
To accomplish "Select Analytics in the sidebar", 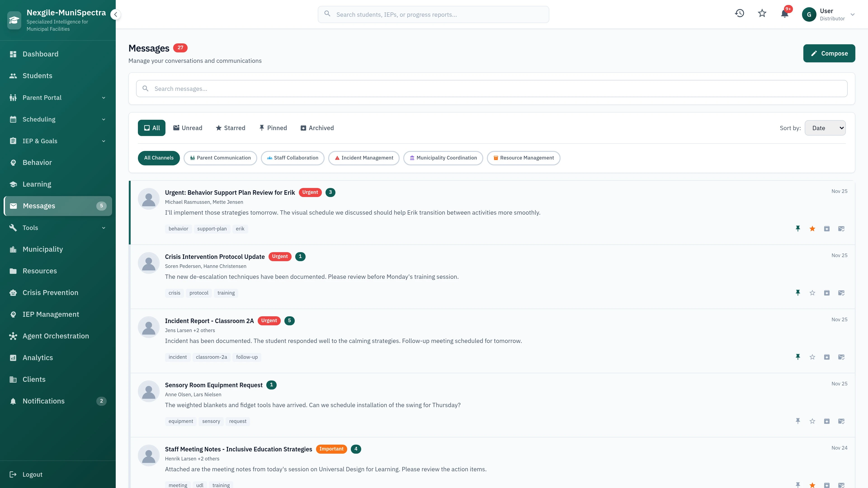I will point(37,357).
